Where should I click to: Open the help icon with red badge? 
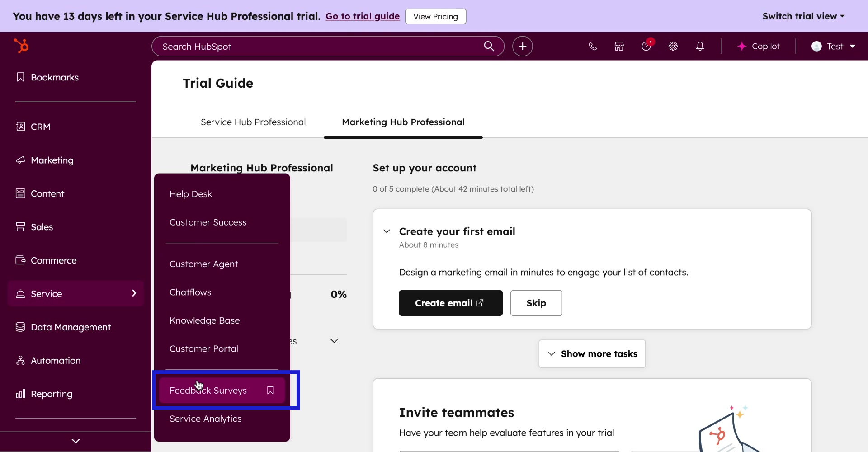[x=646, y=46]
